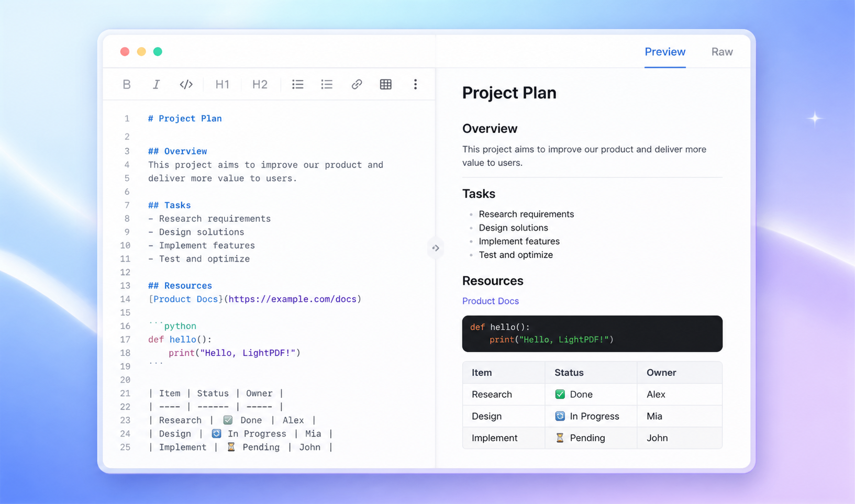Open more options with the three-dot icon
This screenshot has width=855, height=504.
(x=415, y=84)
